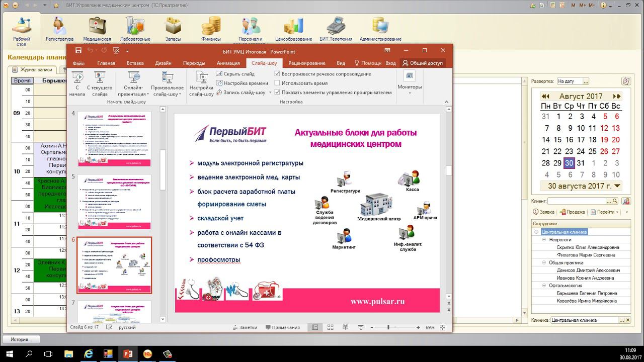Open Task View on the taskbar
Screen dimensions: 644x362
tap(49, 354)
